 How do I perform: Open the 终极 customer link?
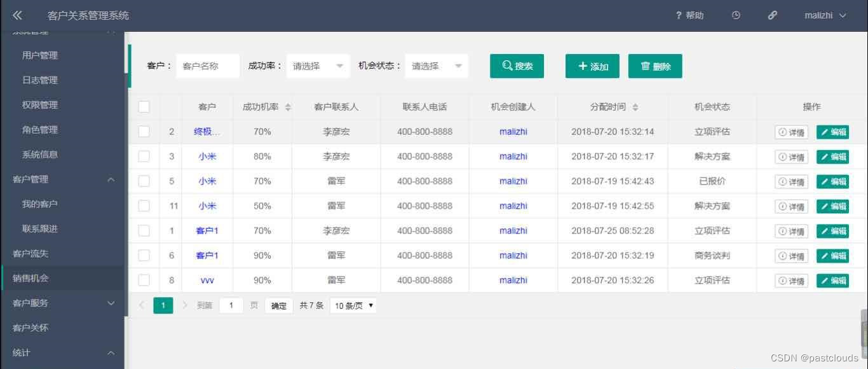click(207, 132)
